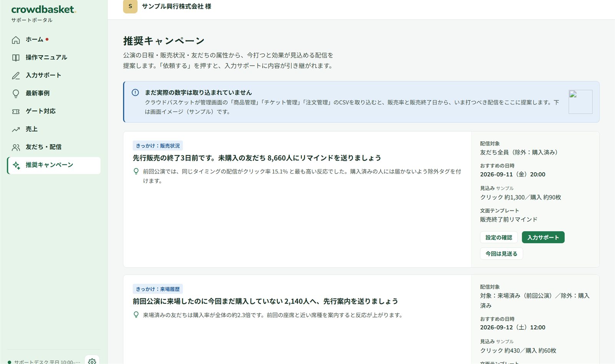The height and width of the screenshot is (364, 615).
Task: Click the crowdbasket logo
Action: pos(43,9)
